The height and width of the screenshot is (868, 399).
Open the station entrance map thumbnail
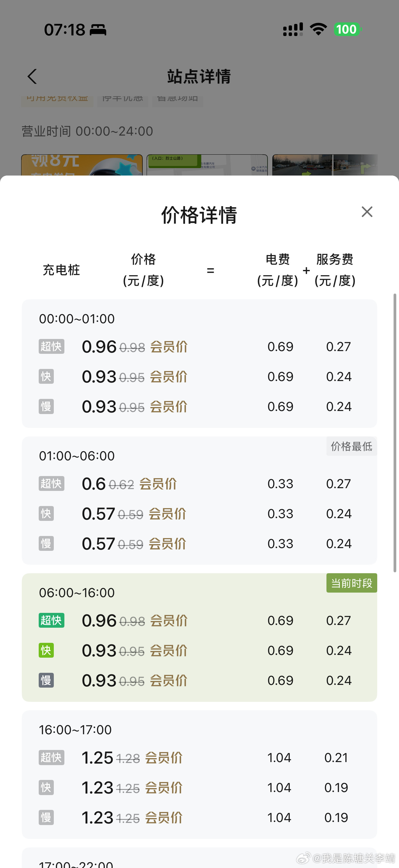pyautogui.click(x=207, y=165)
